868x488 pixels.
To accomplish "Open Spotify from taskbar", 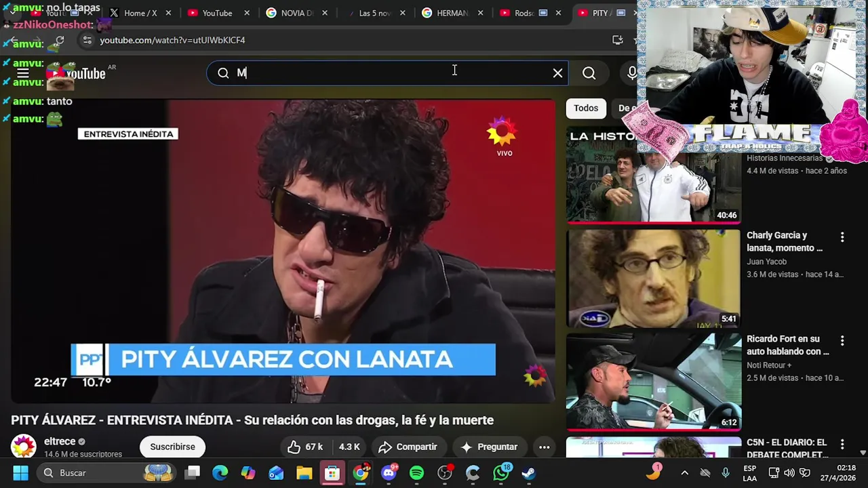I will 416,472.
